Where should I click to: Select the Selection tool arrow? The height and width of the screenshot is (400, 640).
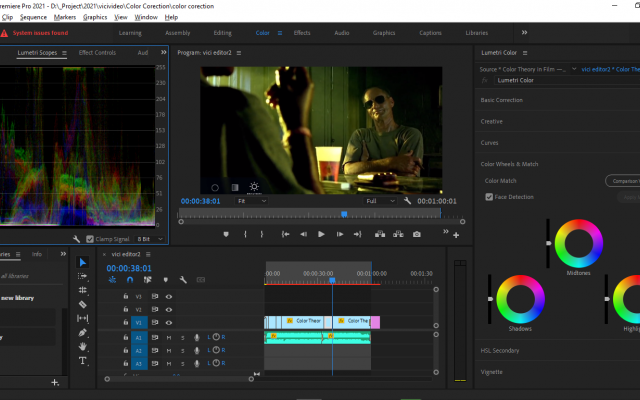(82, 262)
